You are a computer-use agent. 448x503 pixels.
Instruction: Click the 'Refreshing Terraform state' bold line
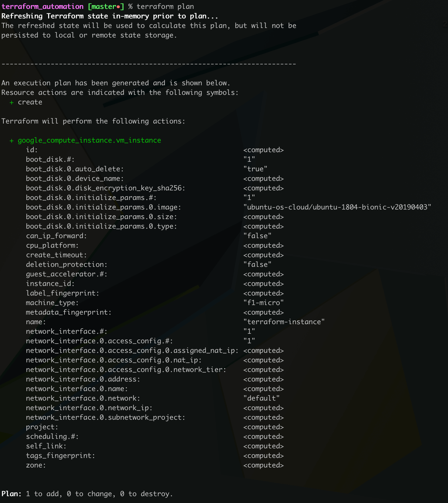(x=110, y=16)
